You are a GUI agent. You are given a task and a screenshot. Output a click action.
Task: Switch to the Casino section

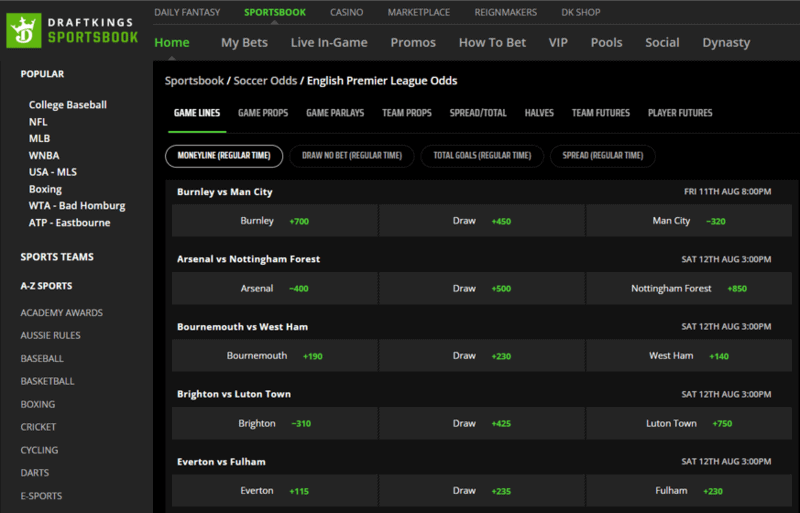coord(346,12)
